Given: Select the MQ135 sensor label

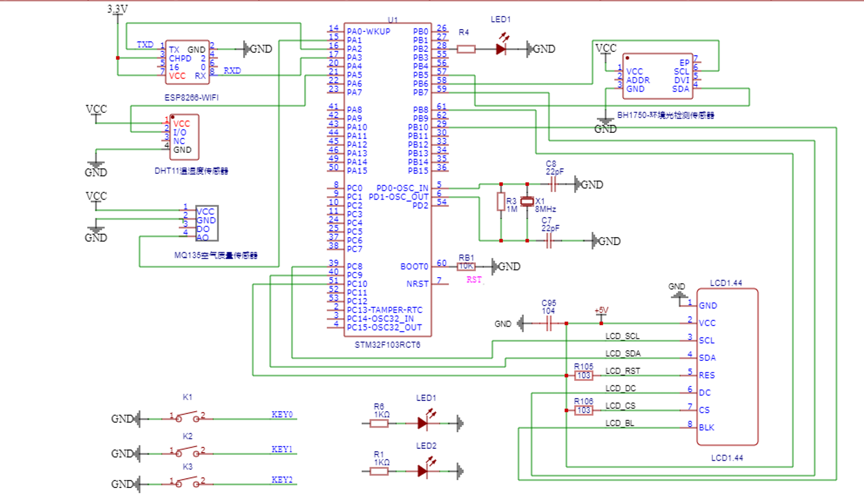Looking at the screenshot, I should click(x=216, y=255).
